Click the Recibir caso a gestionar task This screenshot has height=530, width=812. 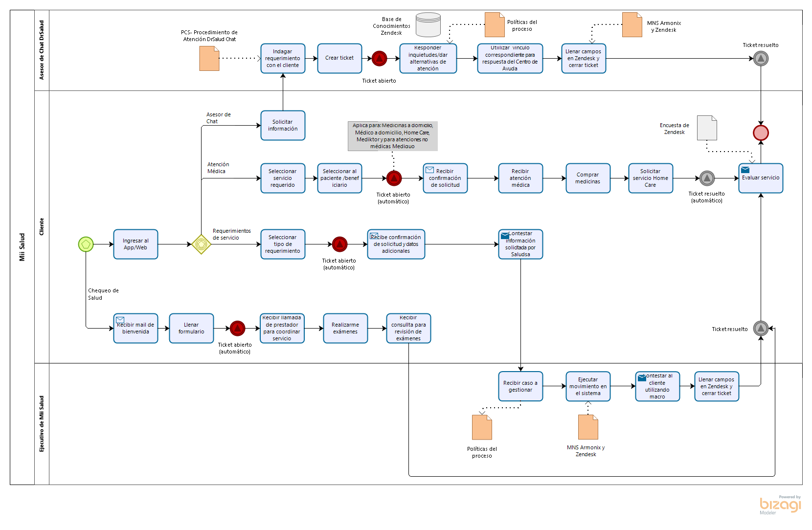[x=520, y=386]
